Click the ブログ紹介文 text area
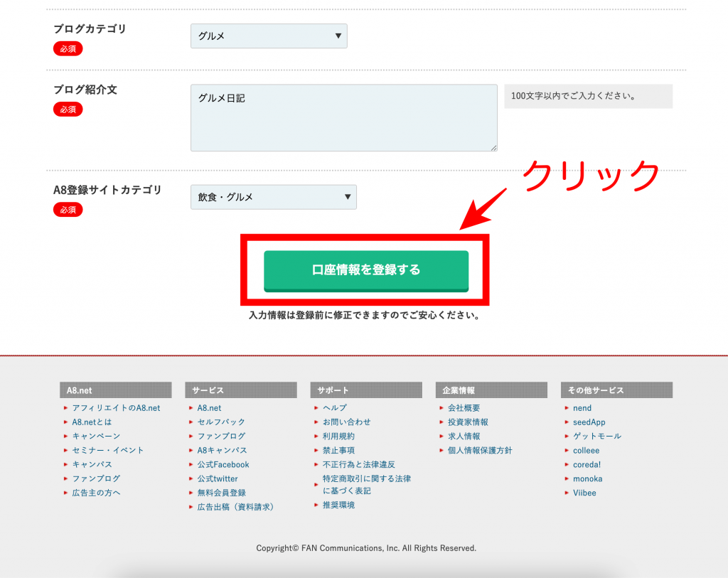The height and width of the screenshot is (578, 728). click(343, 118)
